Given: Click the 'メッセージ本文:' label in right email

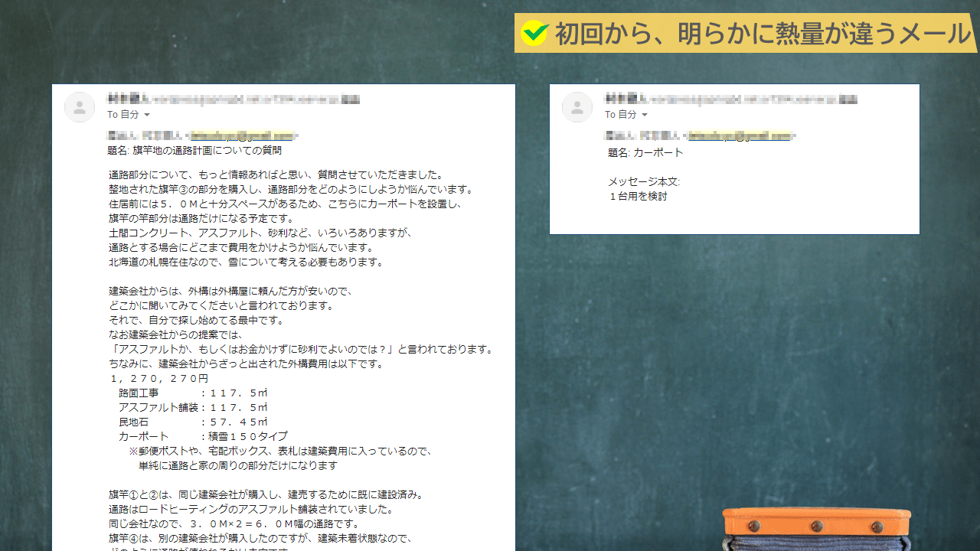Looking at the screenshot, I should point(644,182).
